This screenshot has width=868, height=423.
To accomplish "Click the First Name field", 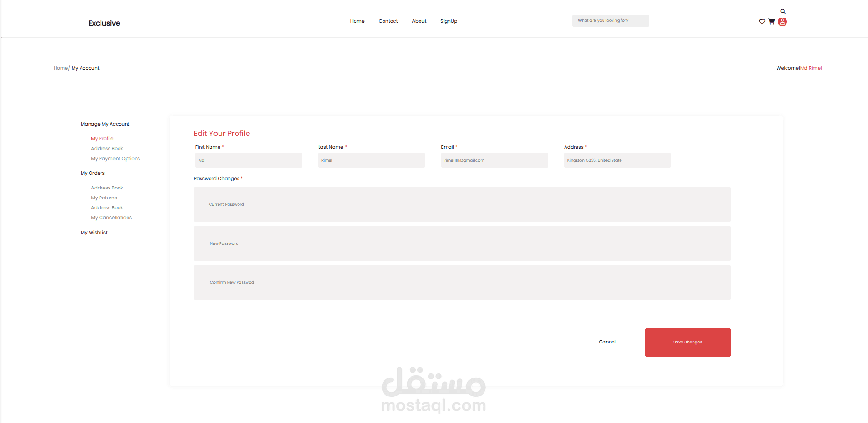I will coord(248,160).
